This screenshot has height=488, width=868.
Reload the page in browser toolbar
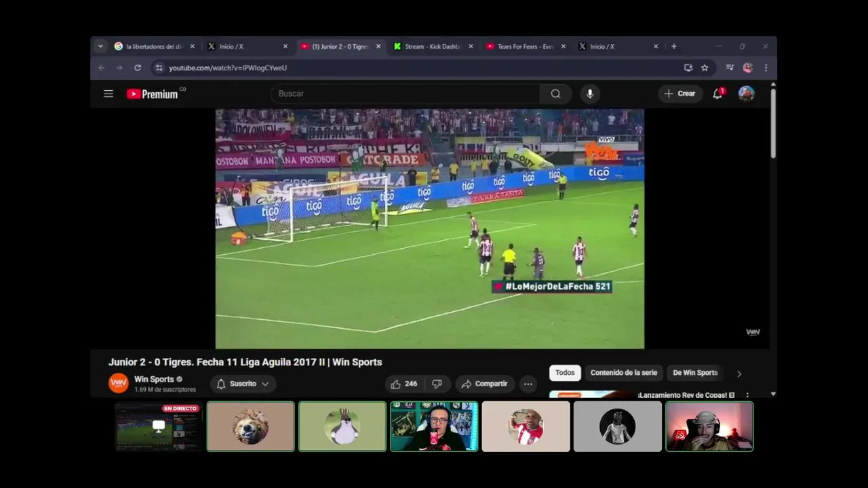coord(138,68)
